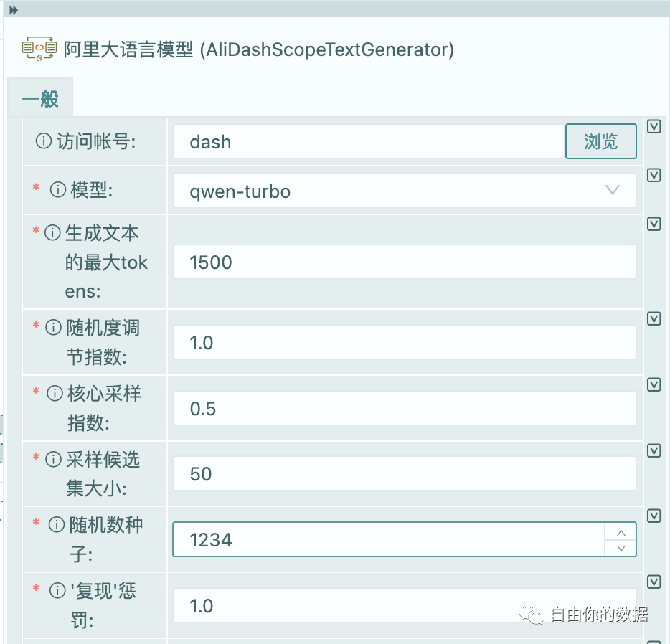Click the double-arrow collapse panel icon
The height and width of the screenshot is (644, 670).
(x=13, y=10)
